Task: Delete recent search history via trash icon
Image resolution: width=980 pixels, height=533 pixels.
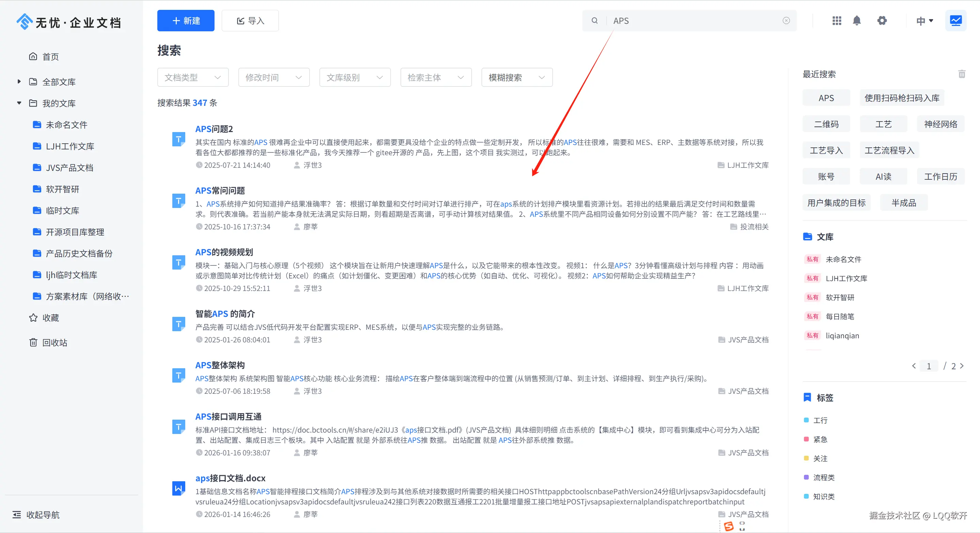Action: coord(961,74)
